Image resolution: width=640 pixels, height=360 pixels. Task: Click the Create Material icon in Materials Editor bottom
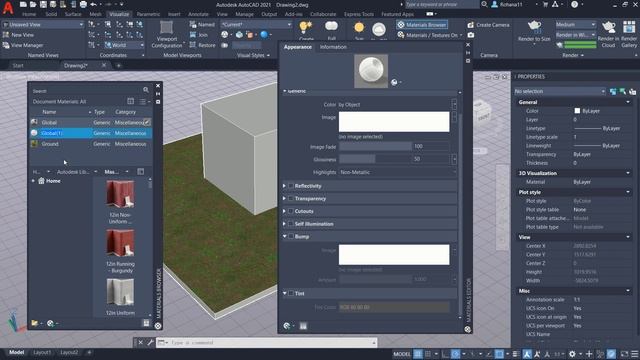287,326
